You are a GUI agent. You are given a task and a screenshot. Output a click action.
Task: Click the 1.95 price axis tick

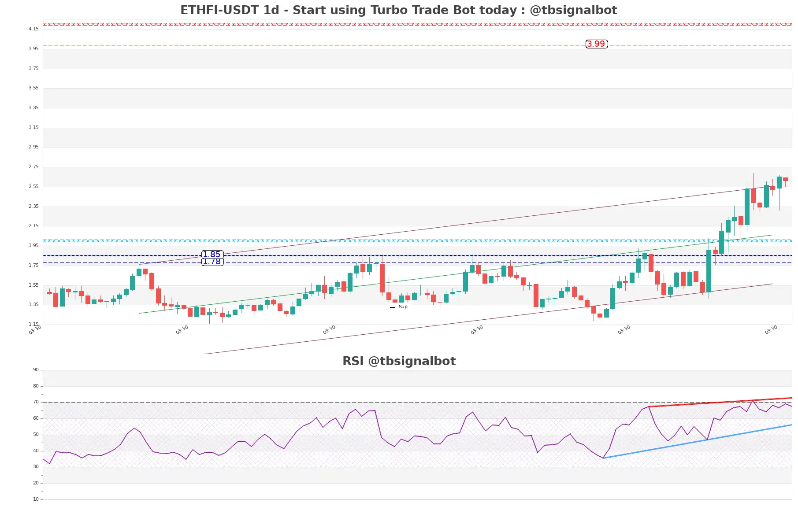[33, 246]
